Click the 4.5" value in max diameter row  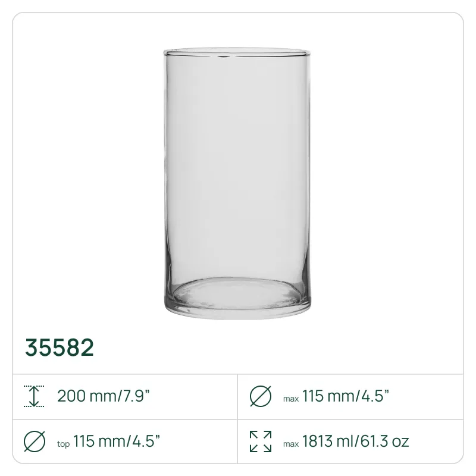coord(374,396)
